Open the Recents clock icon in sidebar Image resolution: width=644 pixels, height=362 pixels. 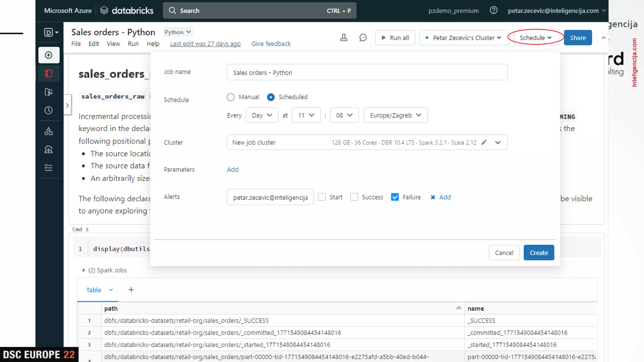(x=49, y=110)
